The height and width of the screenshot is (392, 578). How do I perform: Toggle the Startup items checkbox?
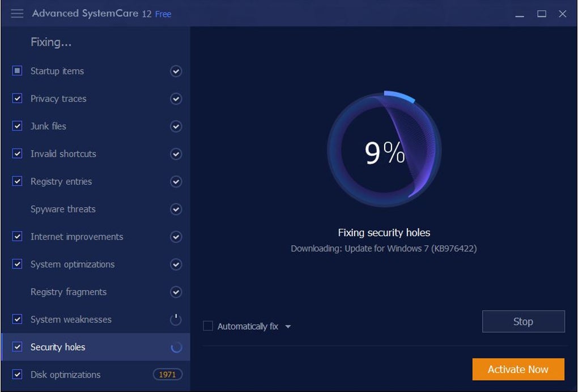pyautogui.click(x=17, y=70)
